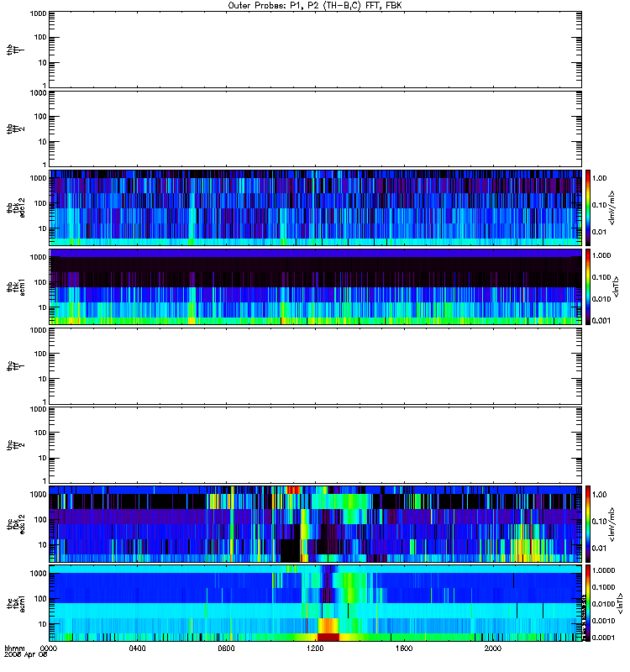630x672 pixels.
Task: Click the '10' tick of thc fff 1 panel
Action: click(x=43, y=380)
